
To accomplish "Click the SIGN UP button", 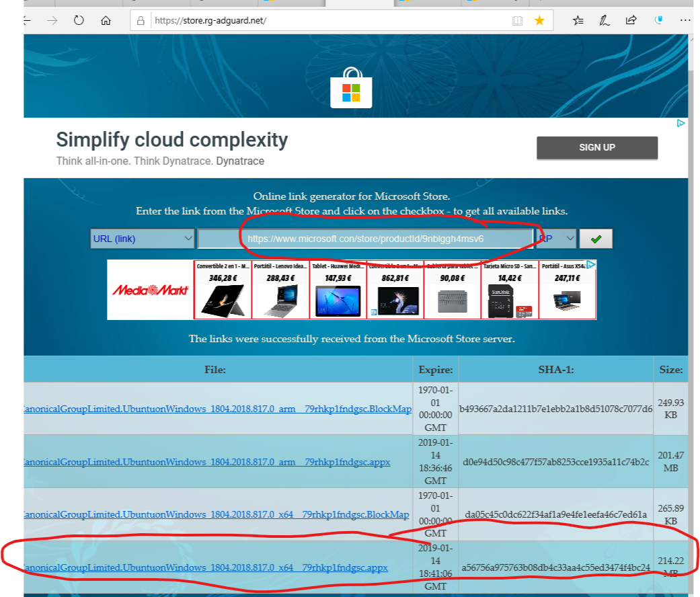I will click(x=597, y=148).
